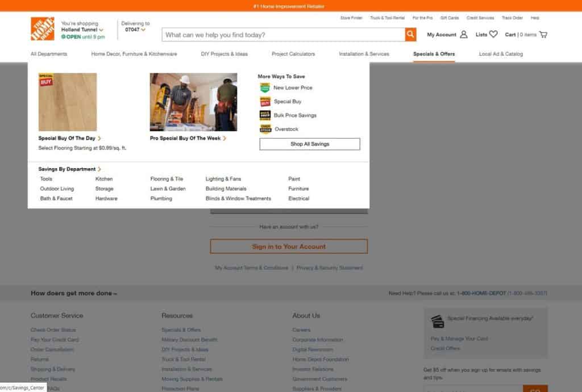582x392 pixels.
Task: Open the Store Finder link
Action: (x=351, y=18)
